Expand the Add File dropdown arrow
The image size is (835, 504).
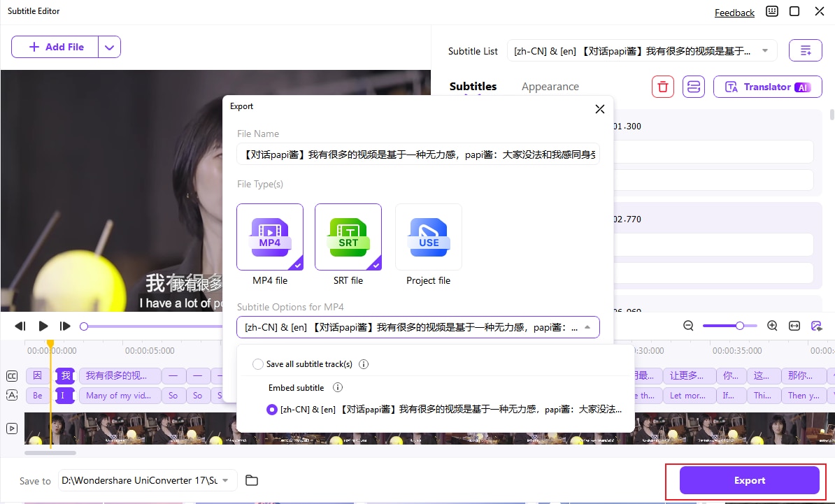[x=109, y=47]
